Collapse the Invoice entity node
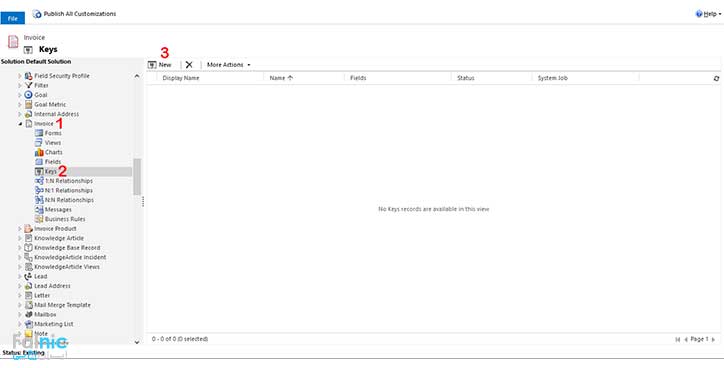Viewport: 724px width, 368px height. coord(20,124)
